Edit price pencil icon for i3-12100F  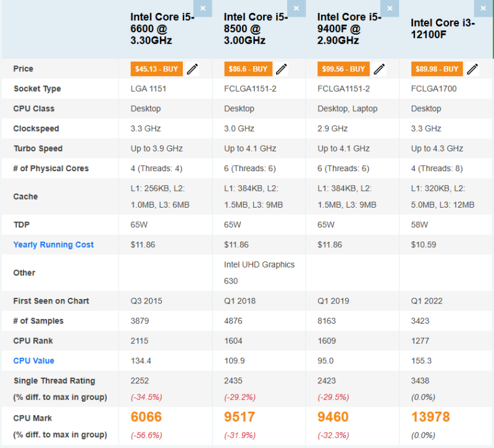point(472,69)
